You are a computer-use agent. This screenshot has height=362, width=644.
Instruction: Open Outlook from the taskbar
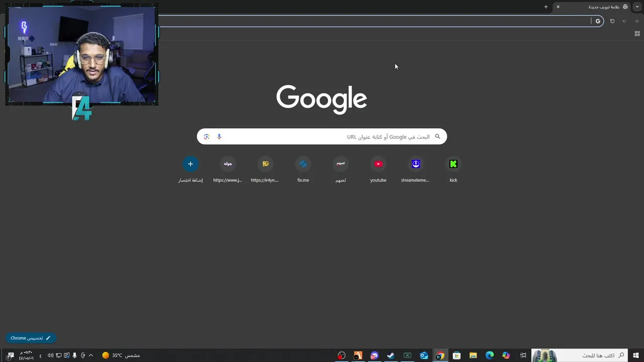(x=424, y=355)
